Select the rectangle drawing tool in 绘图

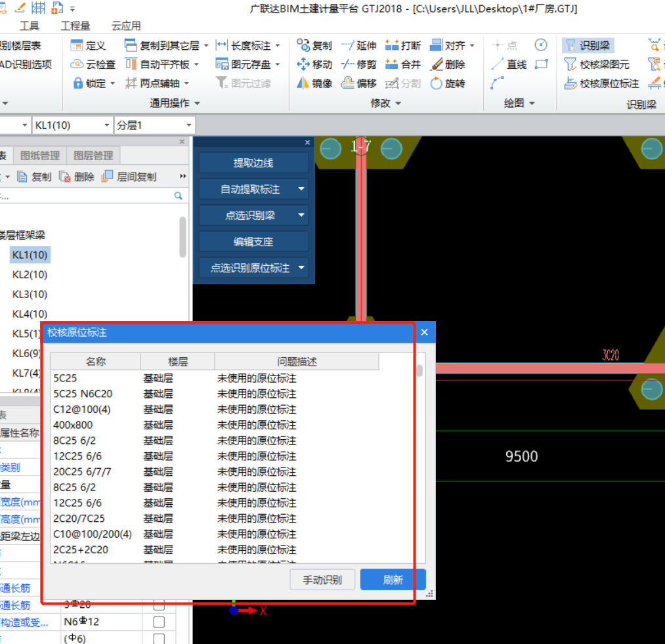click(541, 64)
